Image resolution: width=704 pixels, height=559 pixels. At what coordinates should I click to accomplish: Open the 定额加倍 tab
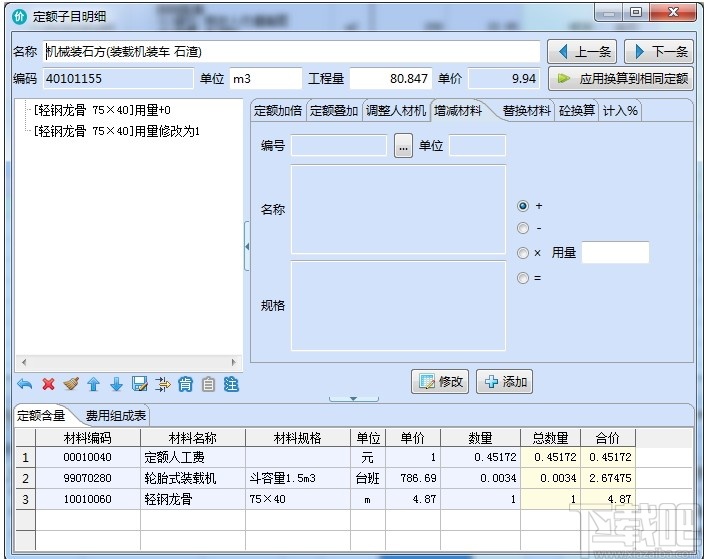(278, 110)
